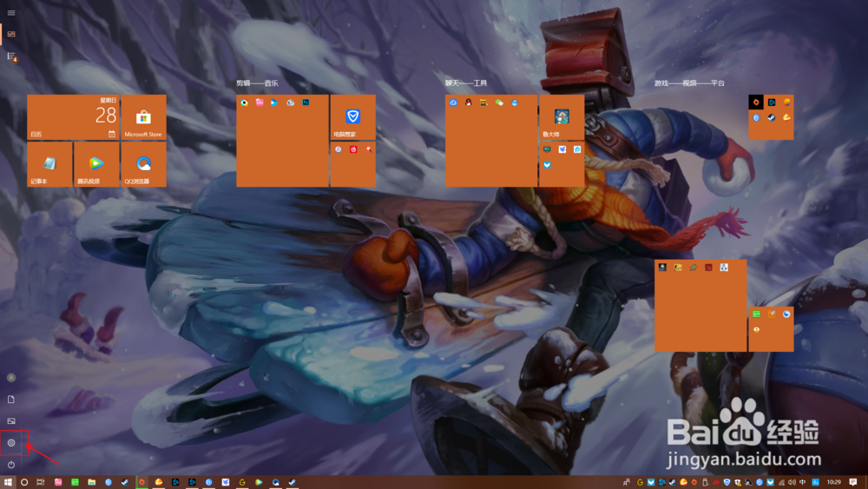The image size is (868, 489).
Task: Open the pink bilibili icon in 剪辑 folder
Action: pyautogui.click(x=260, y=102)
